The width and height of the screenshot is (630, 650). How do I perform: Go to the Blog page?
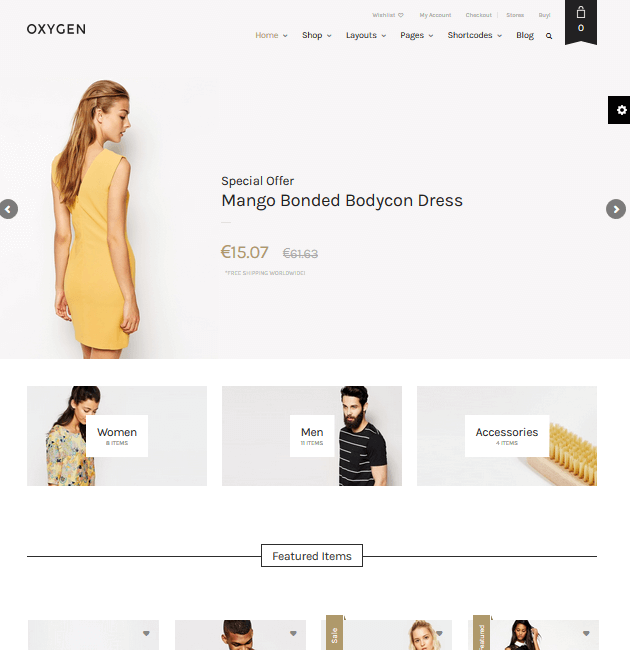coord(525,35)
